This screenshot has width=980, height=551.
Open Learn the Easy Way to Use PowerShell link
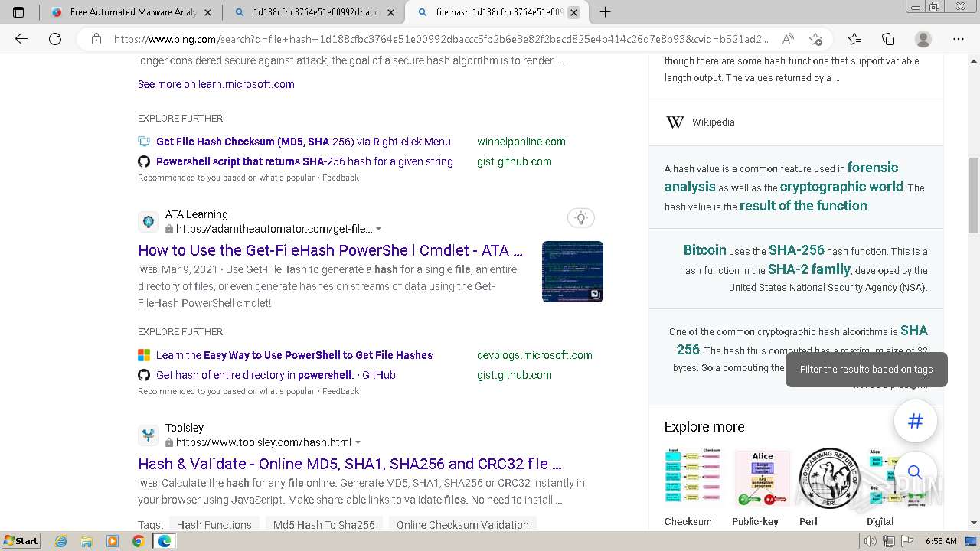[294, 355]
